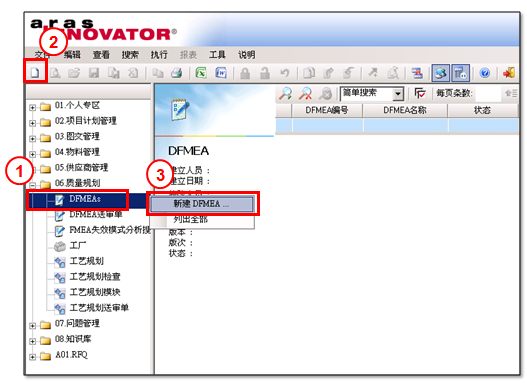Click the New document toolbar icon
The image size is (527, 383).
[35, 73]
